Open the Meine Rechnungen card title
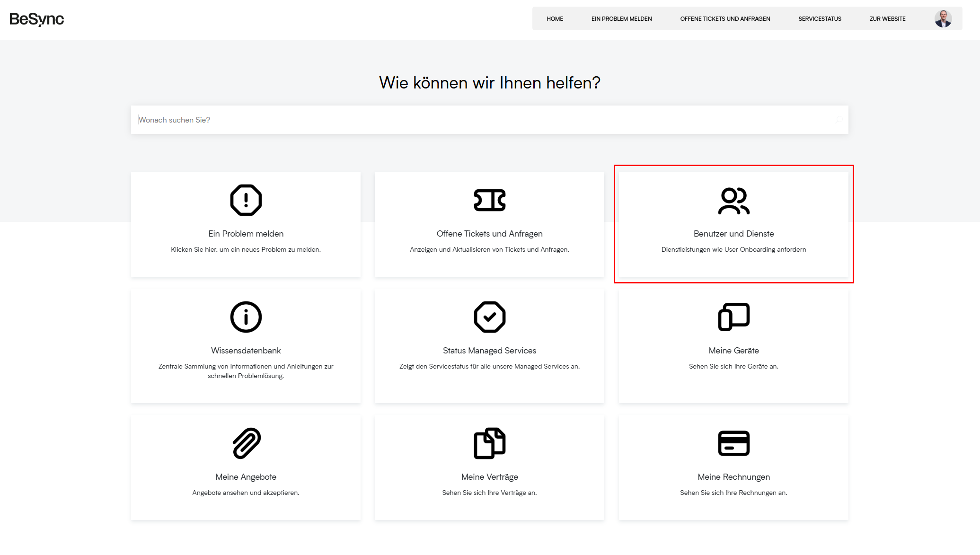This screenshot has width=980, height=555. pos(733,477)
